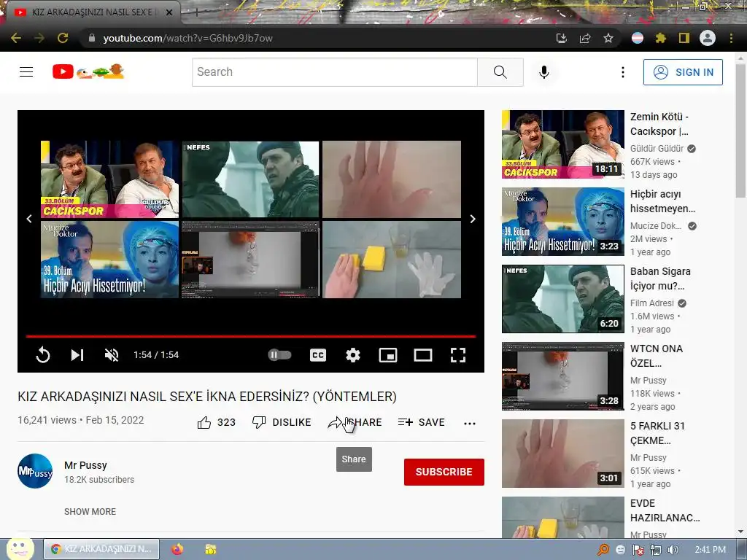Show previous end-screen suggestions
The height and width of the screenshot is (560, 747).
tap(29, 219)
